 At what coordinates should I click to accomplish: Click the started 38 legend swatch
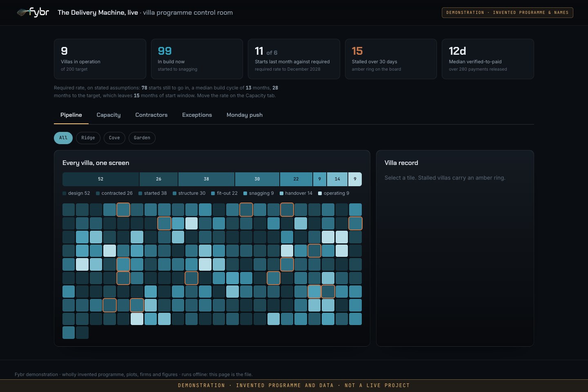(x=140, y=194)
